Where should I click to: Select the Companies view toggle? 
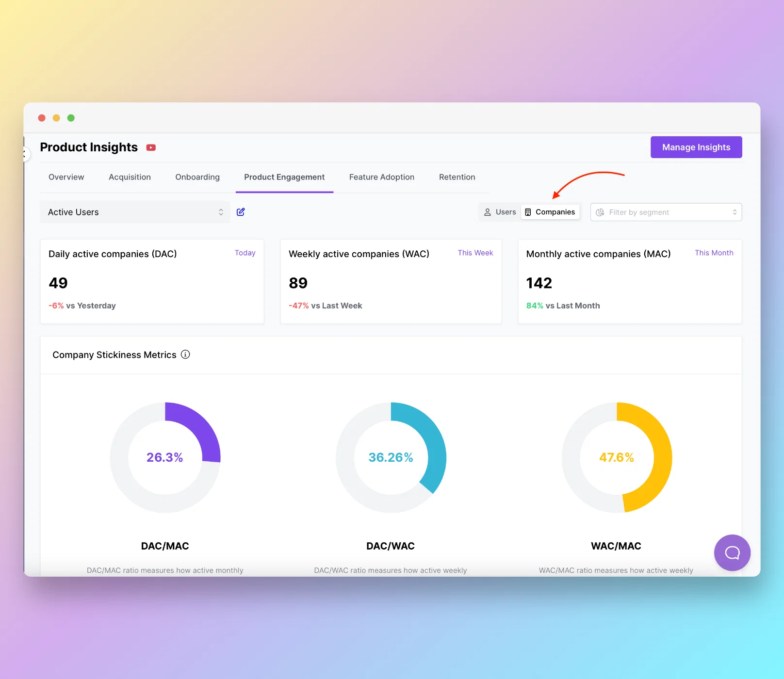550,212
